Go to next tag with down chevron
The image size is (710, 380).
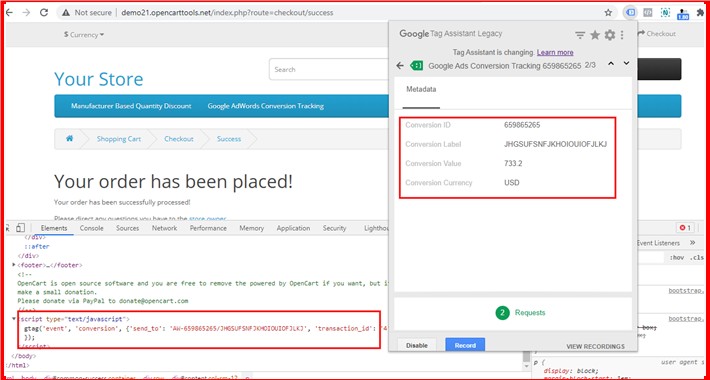click(626, 64)
